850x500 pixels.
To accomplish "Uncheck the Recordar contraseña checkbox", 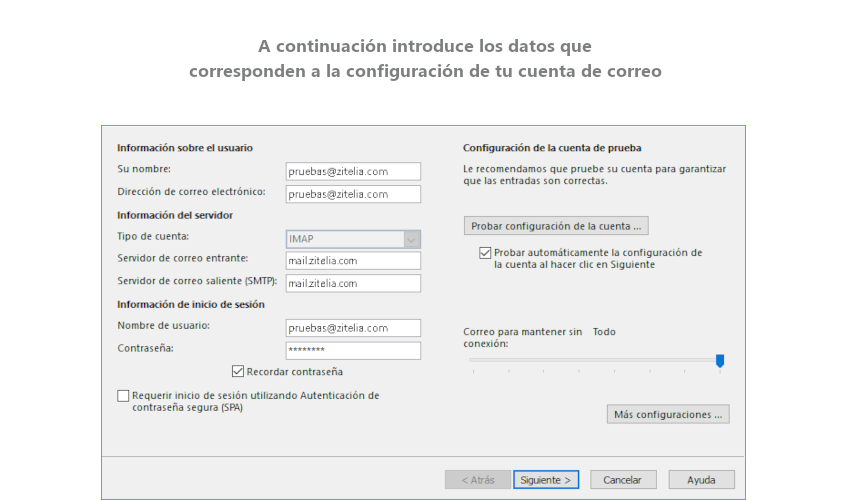I will click(x=238, y=371).
